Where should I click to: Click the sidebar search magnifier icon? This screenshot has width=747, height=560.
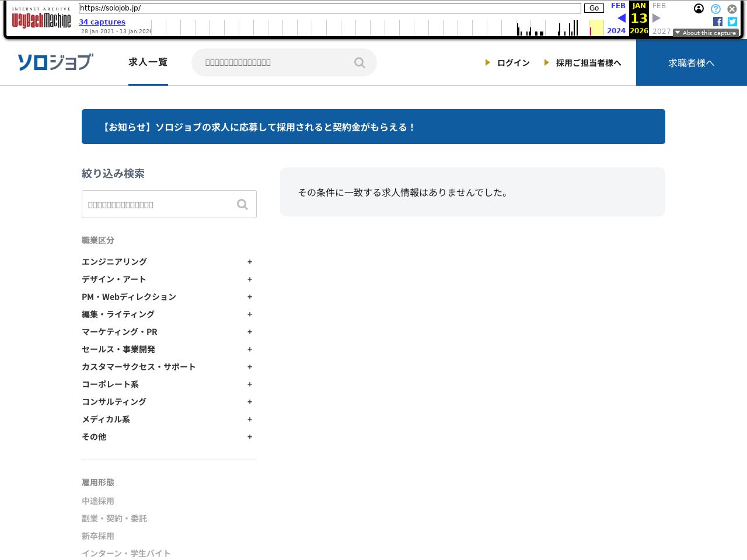(242, 204)
